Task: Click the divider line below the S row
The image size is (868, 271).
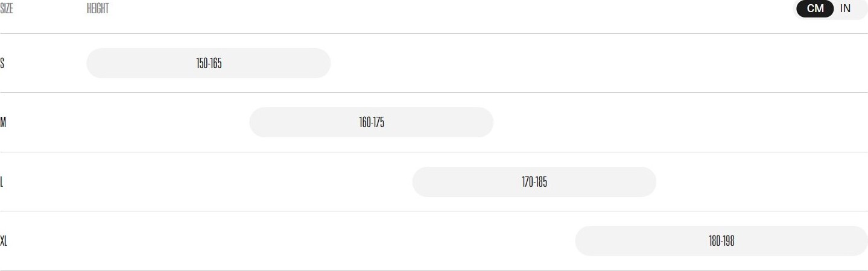Action: click(x=434, y=92)
